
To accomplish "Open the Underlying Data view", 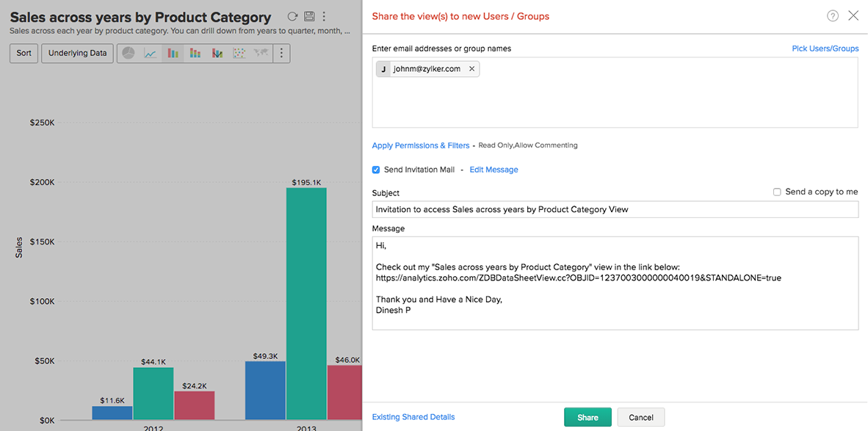I will pos(77,53).
